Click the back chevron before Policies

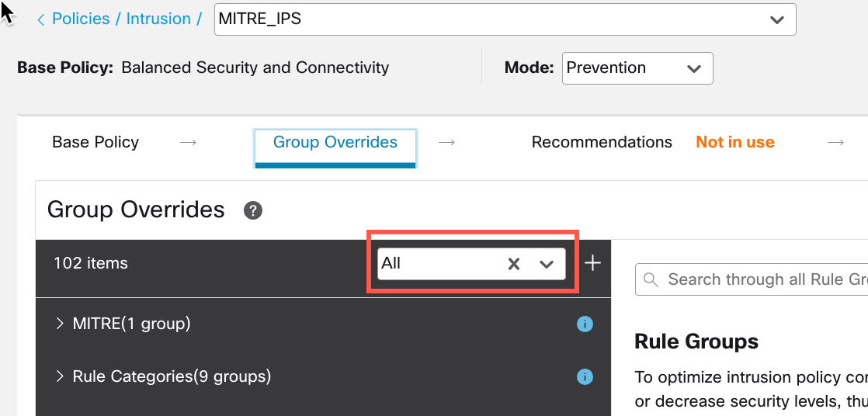tap(40, 19)
